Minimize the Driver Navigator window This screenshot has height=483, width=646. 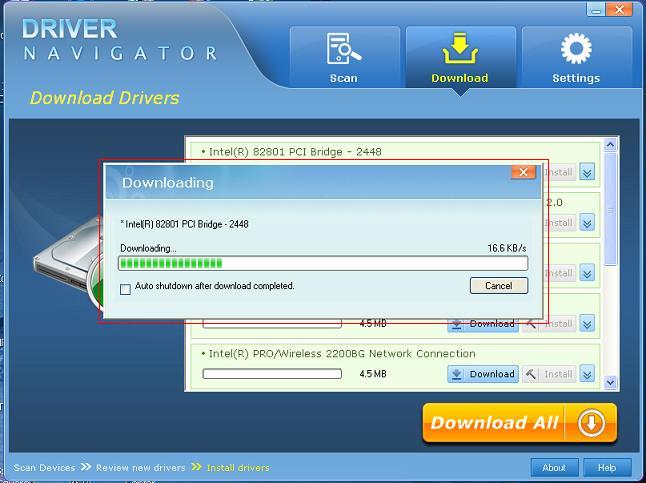pos(596,10)
